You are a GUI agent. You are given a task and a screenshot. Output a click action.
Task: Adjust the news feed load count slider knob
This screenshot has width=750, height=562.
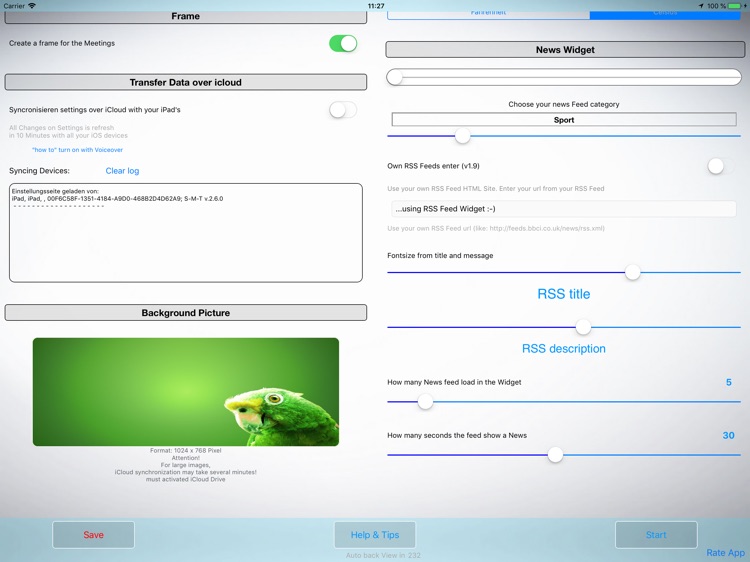pos(425,402)
